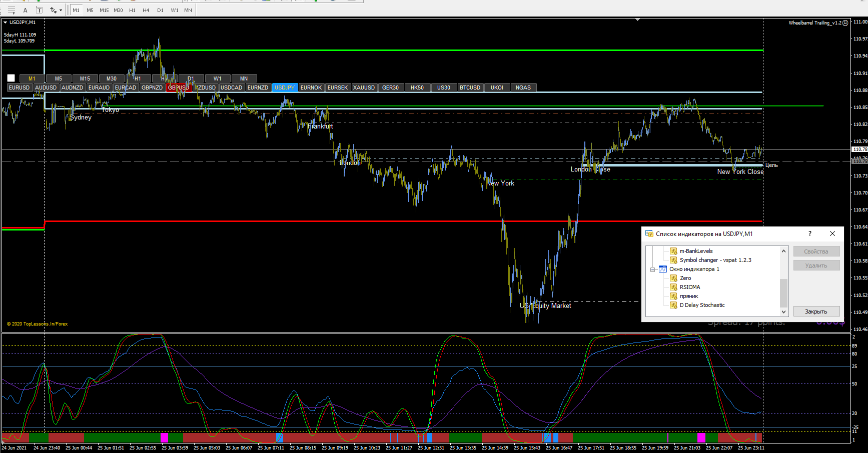Click the dark on-chart M5 button

pyautogui.click(x=59, y=78)
